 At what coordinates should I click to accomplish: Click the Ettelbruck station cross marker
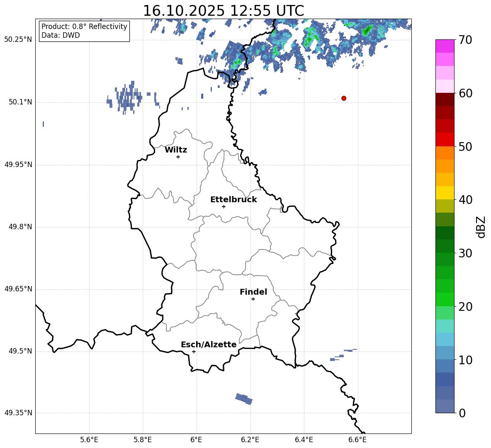pyautogui.click(x=224, y=206)
